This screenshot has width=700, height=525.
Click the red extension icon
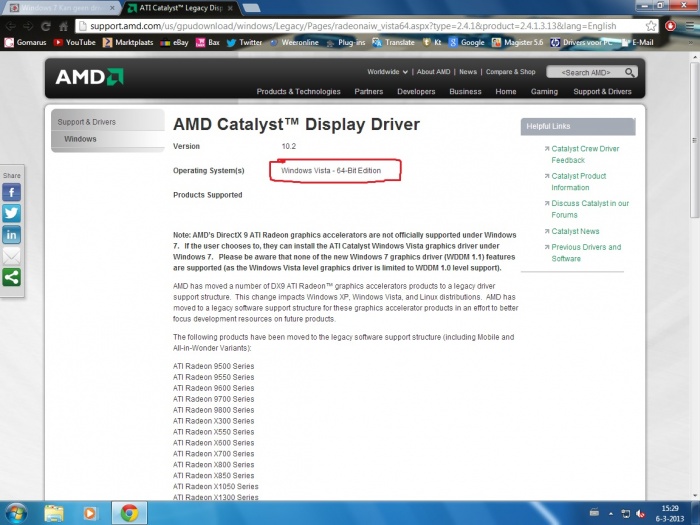point(670,26)
